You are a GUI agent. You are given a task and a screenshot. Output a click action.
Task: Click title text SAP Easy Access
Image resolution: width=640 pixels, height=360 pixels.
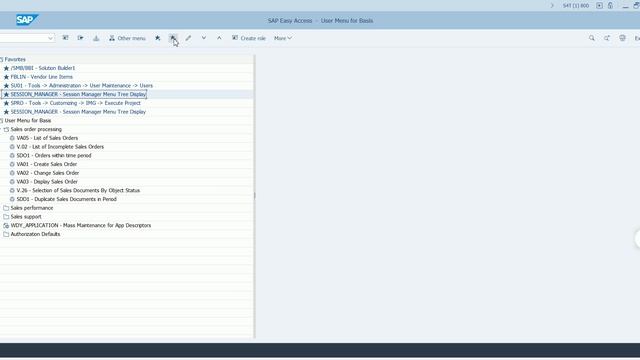290,20
